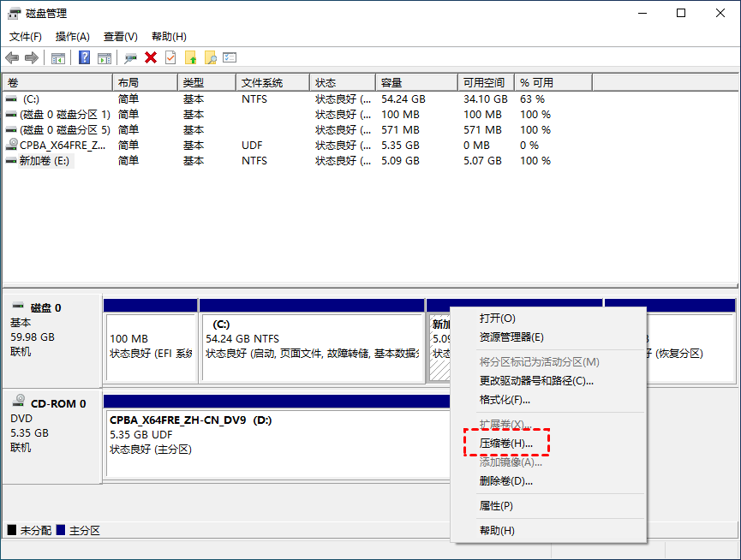The image size is (741, 560).
Task: Sort by the 卷 column header
Action: 57,83
